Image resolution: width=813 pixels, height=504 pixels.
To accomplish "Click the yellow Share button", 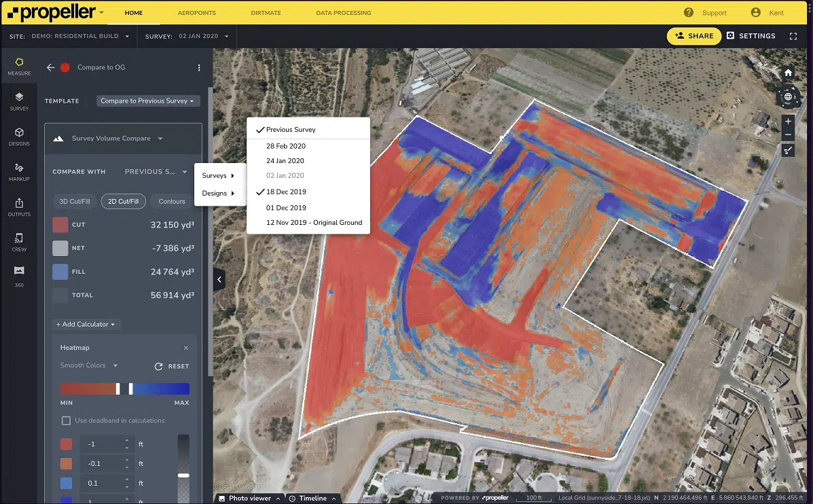I will click(694, 36).
